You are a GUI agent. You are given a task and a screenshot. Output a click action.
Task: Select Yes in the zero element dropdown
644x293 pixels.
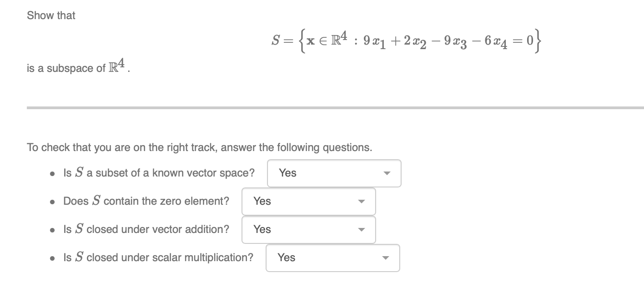263,202
